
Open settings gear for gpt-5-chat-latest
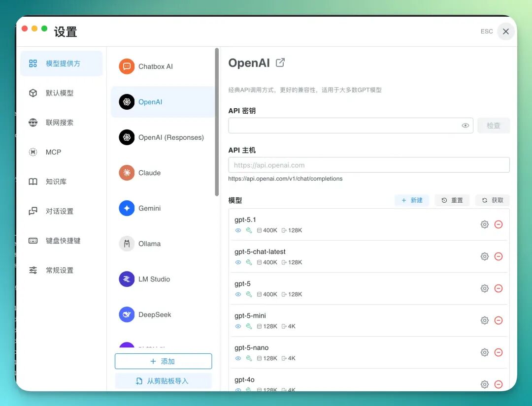485,256
